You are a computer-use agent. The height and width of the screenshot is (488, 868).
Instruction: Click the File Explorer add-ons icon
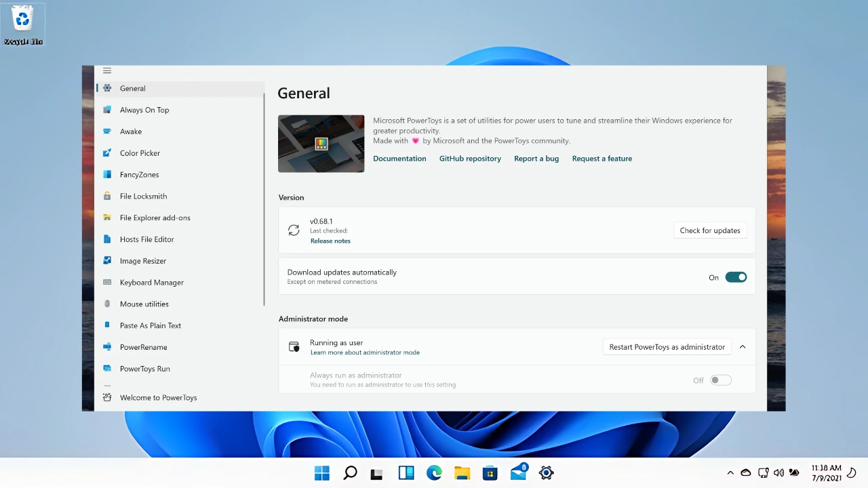[107, 218]
